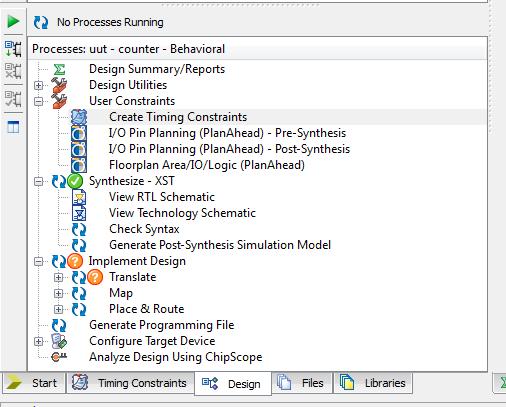Click the No Processes Running status text
Screen dimensions: 506x407
[x=110, y=23]
